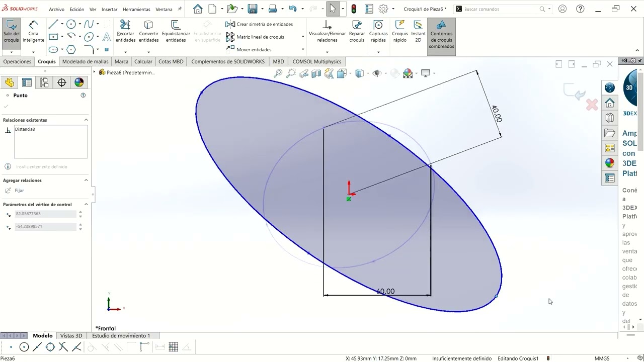
Task: Click the Save disk icon
Action: tap(253, 9)
